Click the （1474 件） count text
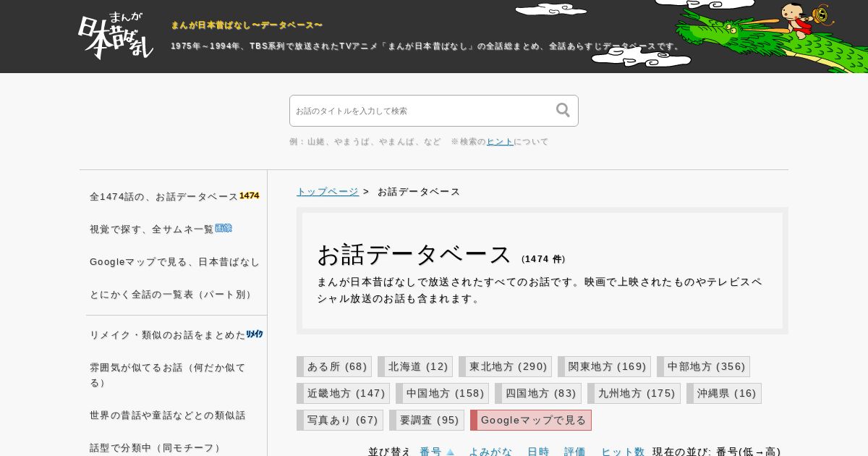 tap(543, 259)
